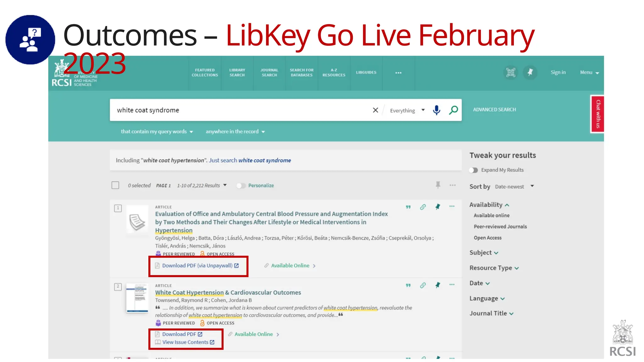This screenshot has height=362, width=644.
Task: Open title 'White Coat Hypertension & Cardiovascular Outcomes'
Action: click(228, 293)
